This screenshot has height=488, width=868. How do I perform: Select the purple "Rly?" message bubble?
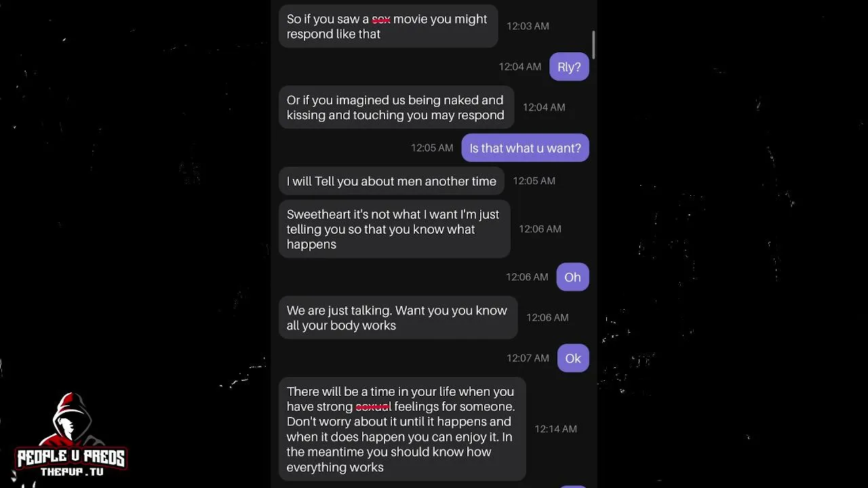(569, 67)
